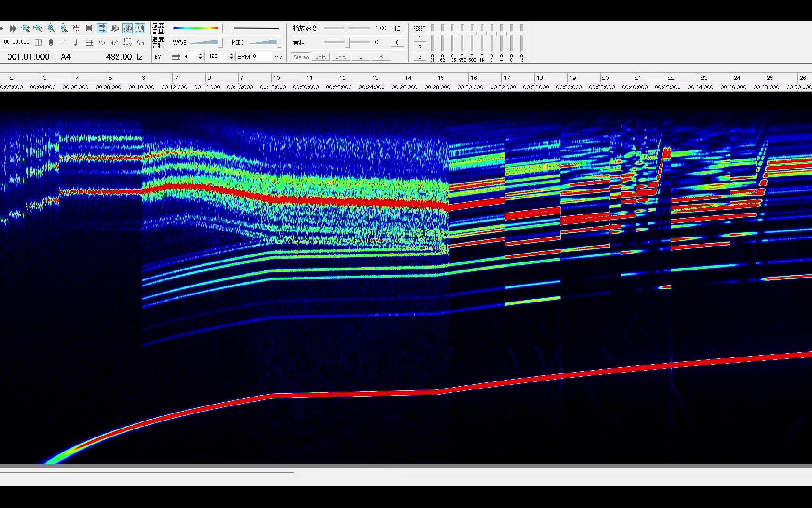
Task: Click the ms offset input field
Action: point(262,56)
